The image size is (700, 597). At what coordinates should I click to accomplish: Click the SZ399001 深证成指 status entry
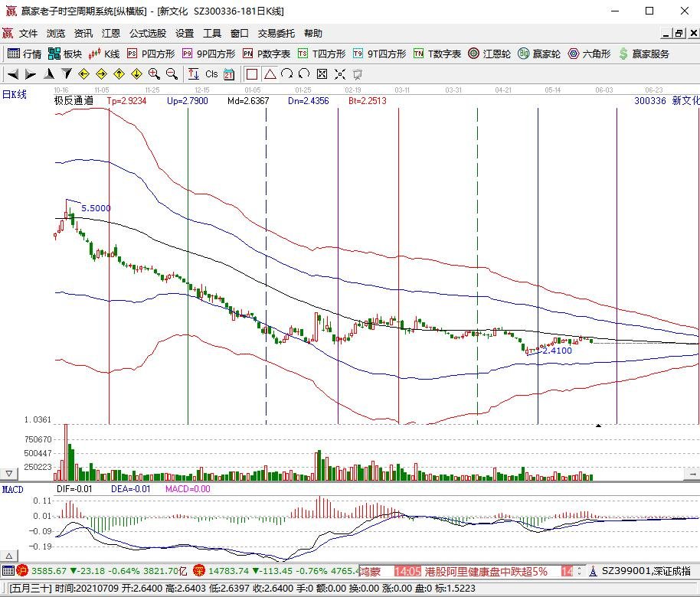pos(646,571)
